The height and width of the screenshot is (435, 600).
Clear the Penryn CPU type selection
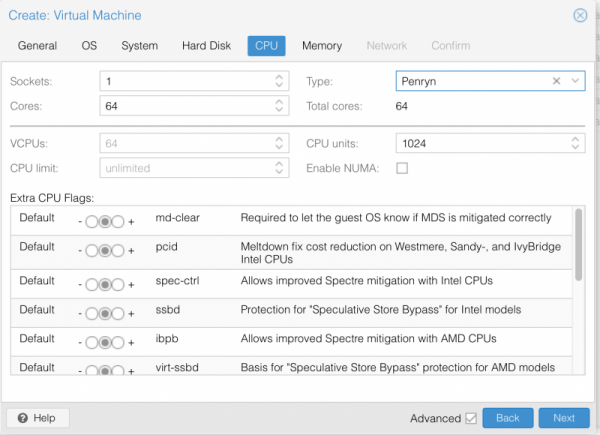tap(557, 81)
